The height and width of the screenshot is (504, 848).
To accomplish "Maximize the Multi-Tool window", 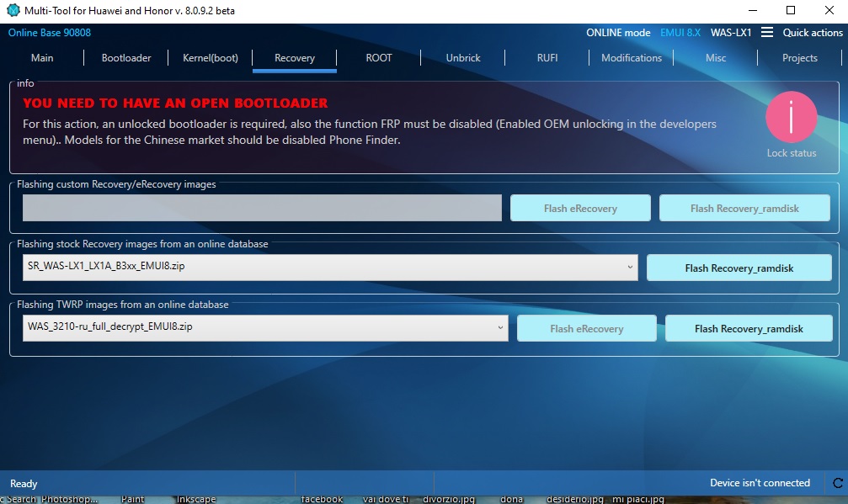I will (790, 10).
